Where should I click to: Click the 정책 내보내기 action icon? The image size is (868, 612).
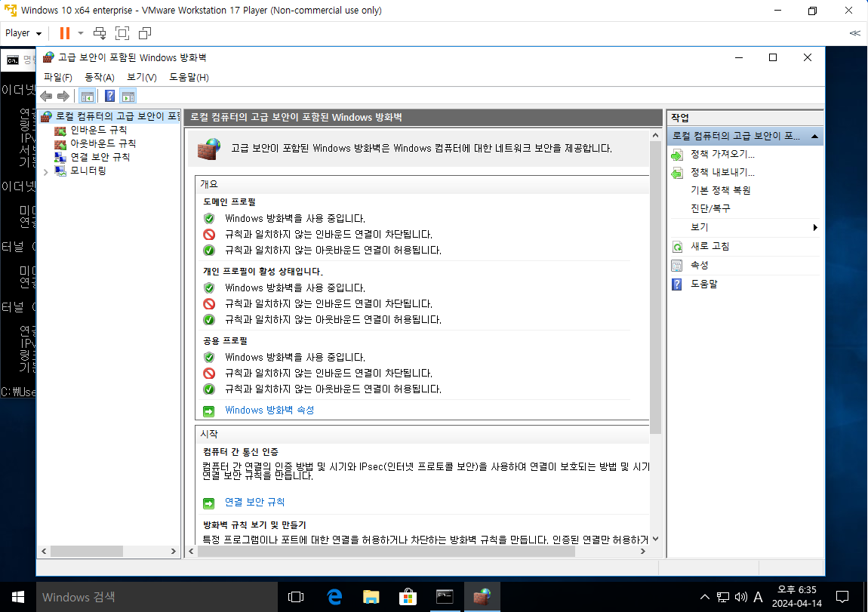(x=677, y=173)
